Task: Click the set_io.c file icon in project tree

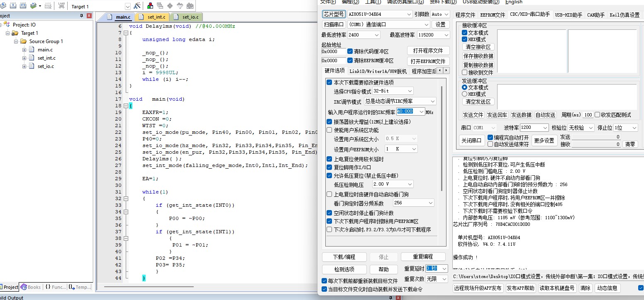Action: click(x=31, y=66)
